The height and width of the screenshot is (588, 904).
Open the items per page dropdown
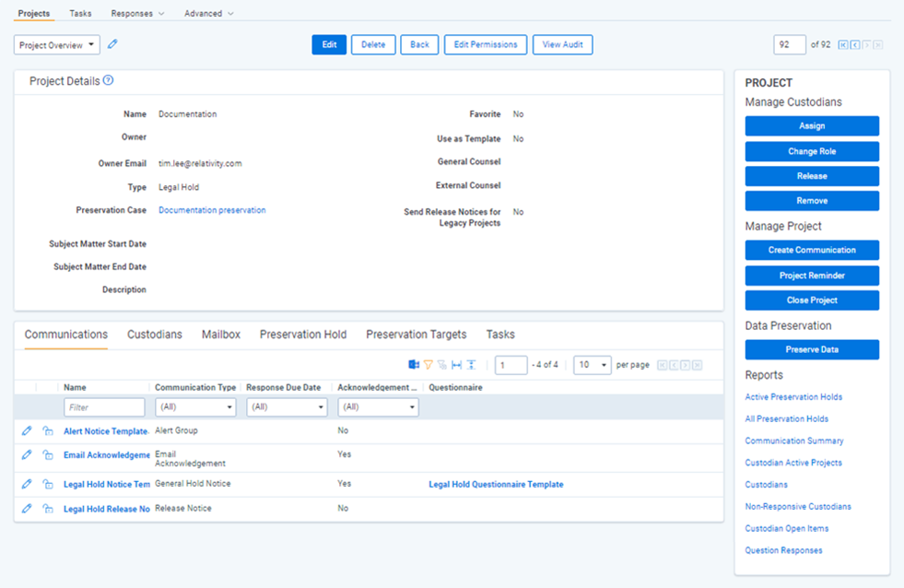pos(593,365)
